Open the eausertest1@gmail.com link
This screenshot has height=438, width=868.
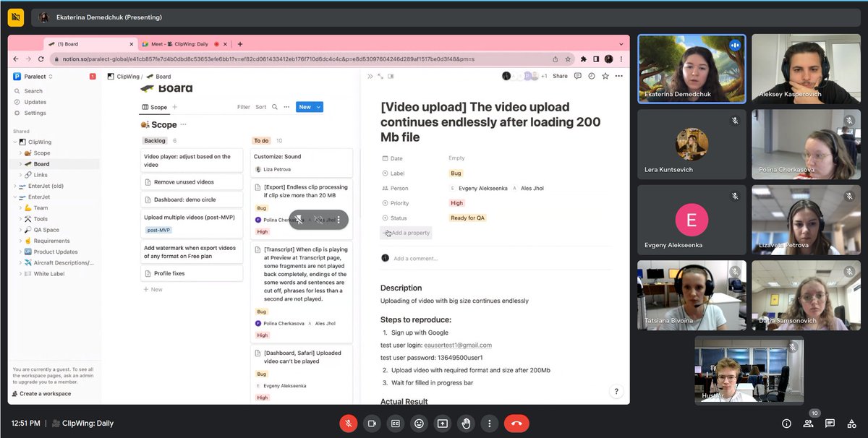[x=458, y=345]
